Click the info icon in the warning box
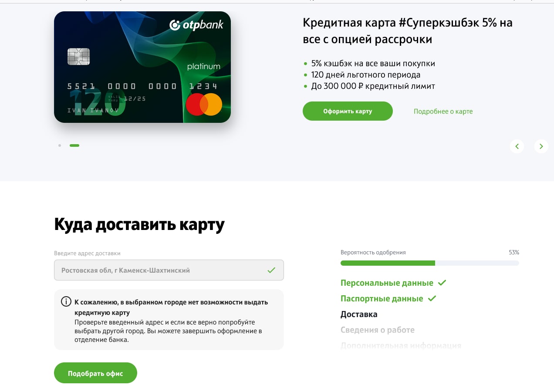 click(x=66, y=301)
